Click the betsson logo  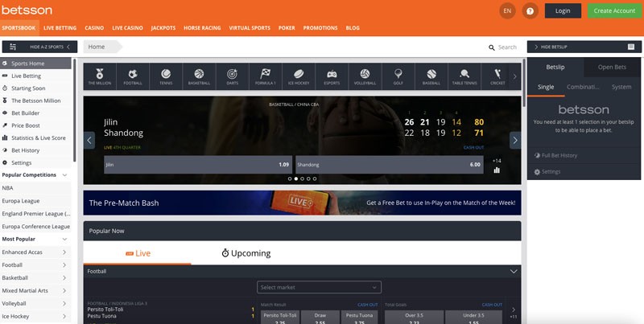coord(27,10)
